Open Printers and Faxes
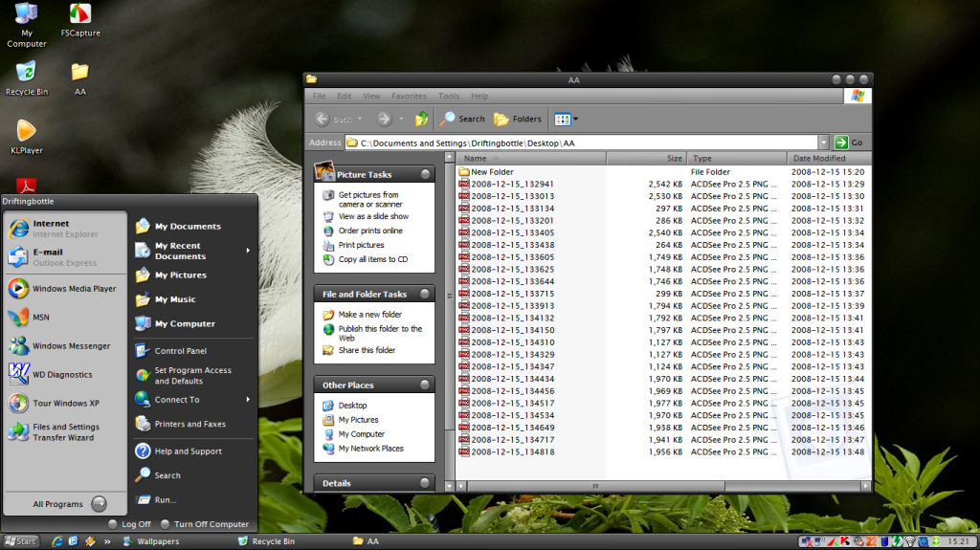980x550 pixels. tap(193, 424)
